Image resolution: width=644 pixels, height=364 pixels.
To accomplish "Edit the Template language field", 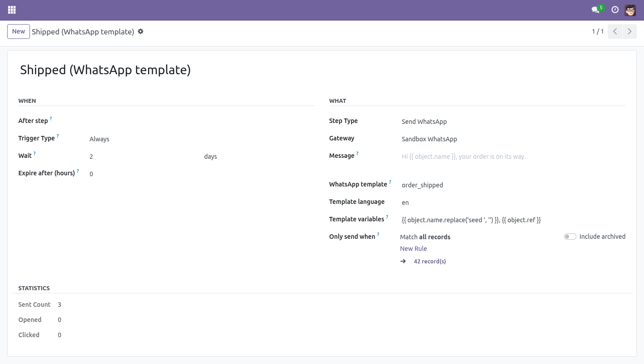I will click(513, 203).
